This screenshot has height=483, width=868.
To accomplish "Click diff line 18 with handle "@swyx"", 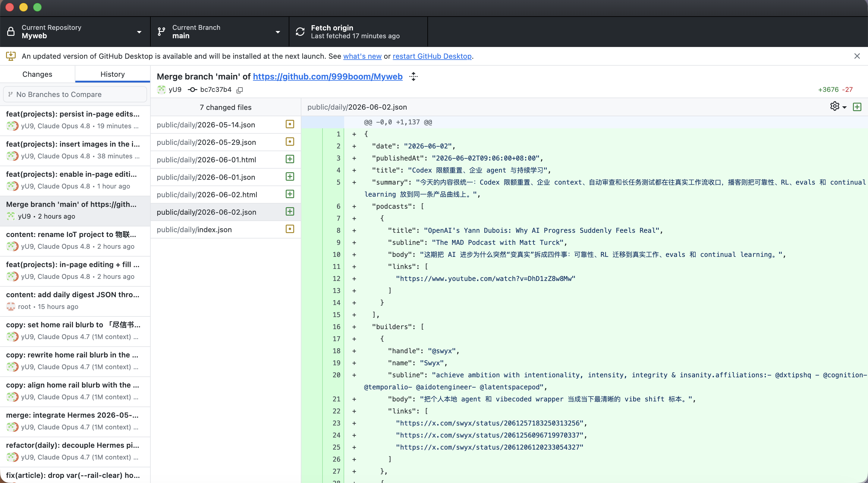I will pyautogui.click(x=584, y=351).
